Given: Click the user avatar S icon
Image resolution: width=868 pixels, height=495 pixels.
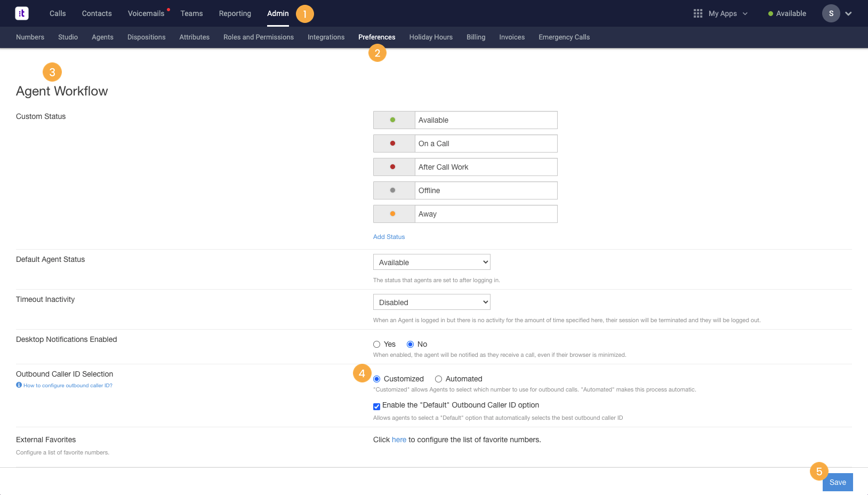Looking at the screenshot, I should (831, 13).
